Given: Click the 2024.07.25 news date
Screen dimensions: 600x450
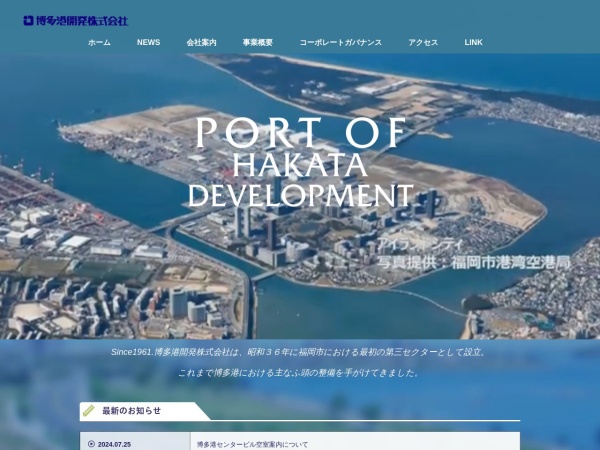Looking at the screenshot, I should pyautogui.click(x=114, y=445).
